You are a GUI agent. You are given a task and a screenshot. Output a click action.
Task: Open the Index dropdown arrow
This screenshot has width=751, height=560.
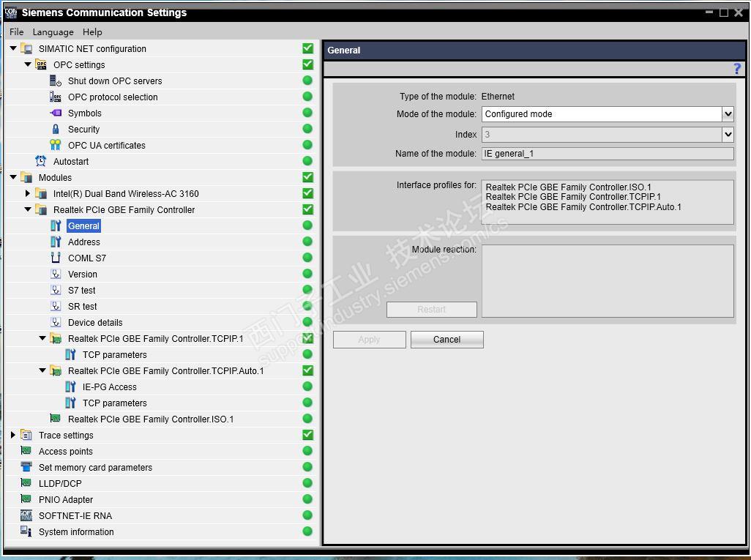coord(728,134)
